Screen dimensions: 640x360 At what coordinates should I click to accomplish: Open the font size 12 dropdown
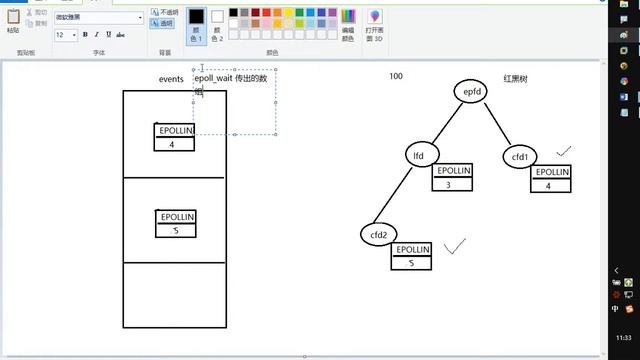tap(74, 35)
